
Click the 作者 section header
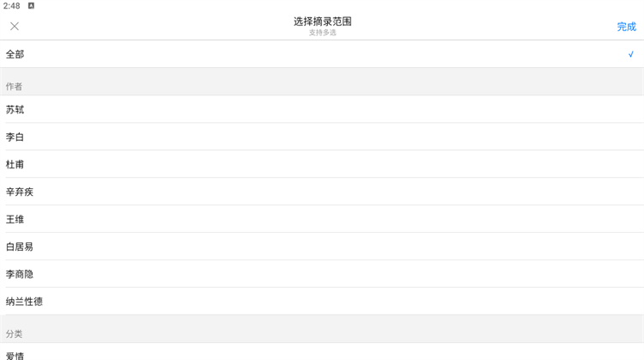click(x=14, y=86)
